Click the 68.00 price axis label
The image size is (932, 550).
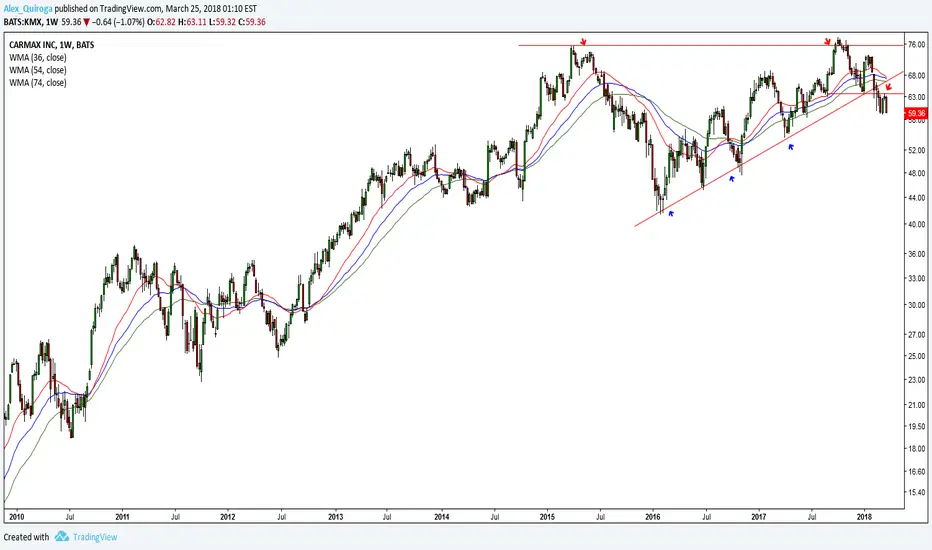(x=917, y=76)
